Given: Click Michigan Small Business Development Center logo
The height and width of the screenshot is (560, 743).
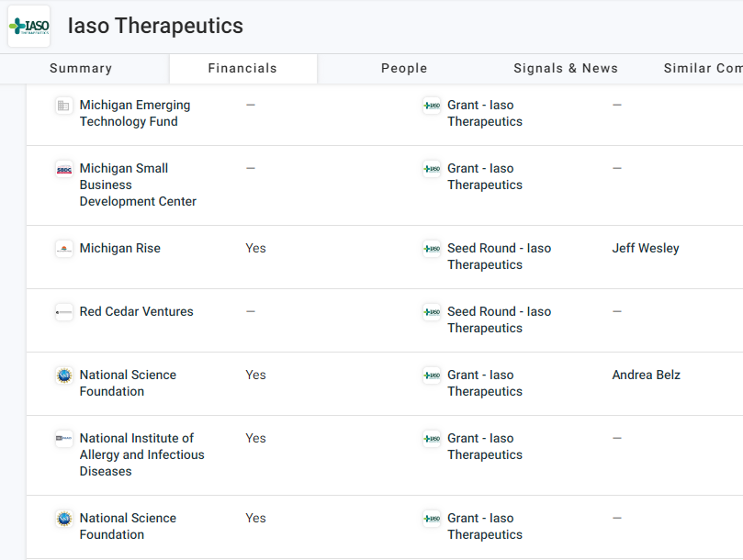Looking at the screenshot, I should click(x=63, y=169).
